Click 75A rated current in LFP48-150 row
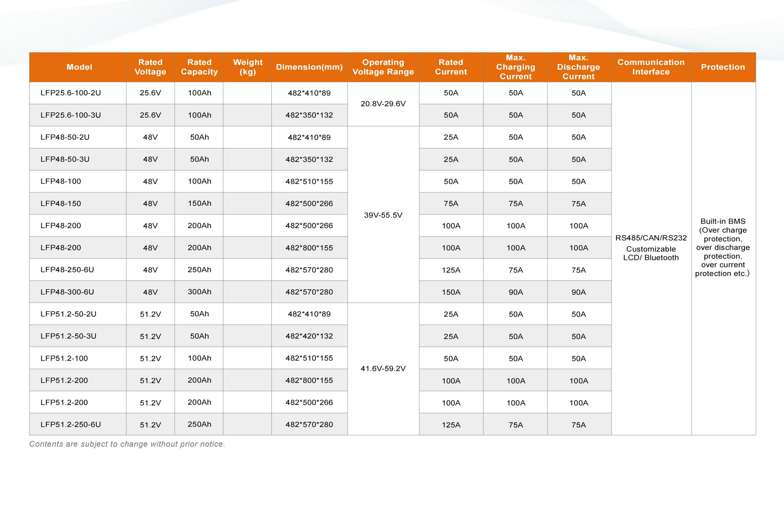784x532 pixels. point(451,204)
